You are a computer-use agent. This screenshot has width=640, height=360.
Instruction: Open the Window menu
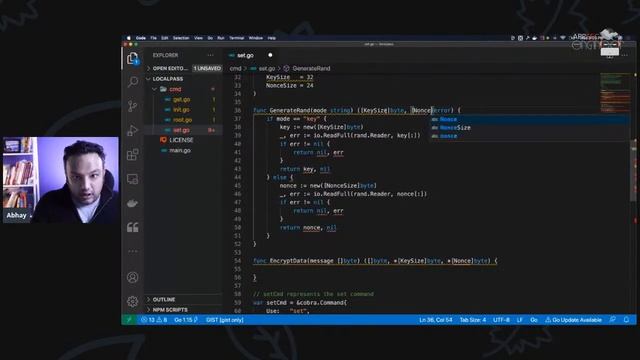(256, 38)
